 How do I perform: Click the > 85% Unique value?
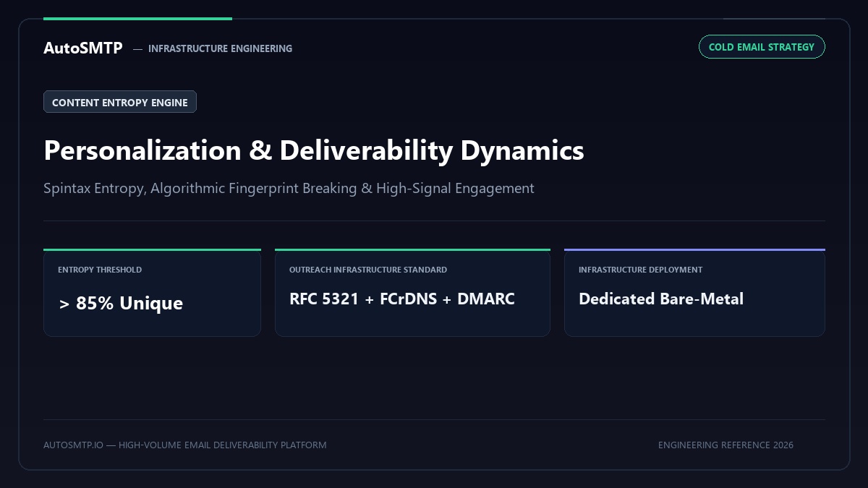121,303
